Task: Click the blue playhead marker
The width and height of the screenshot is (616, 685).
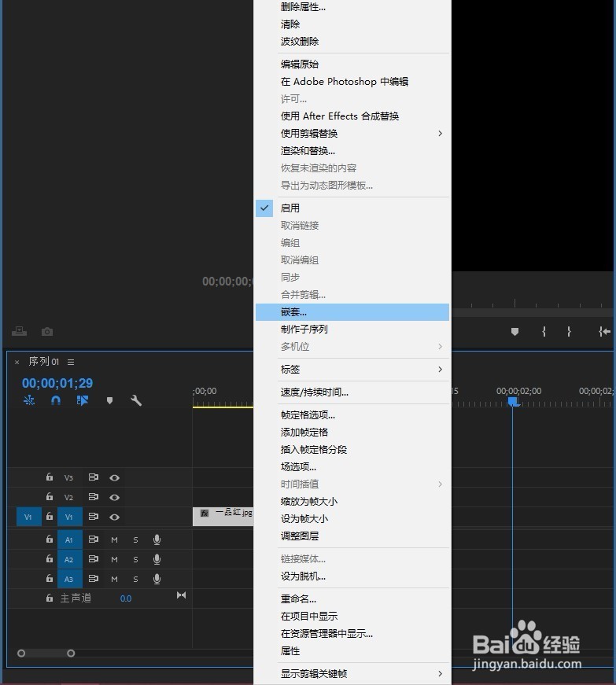Action: click(x=513, y=401)
